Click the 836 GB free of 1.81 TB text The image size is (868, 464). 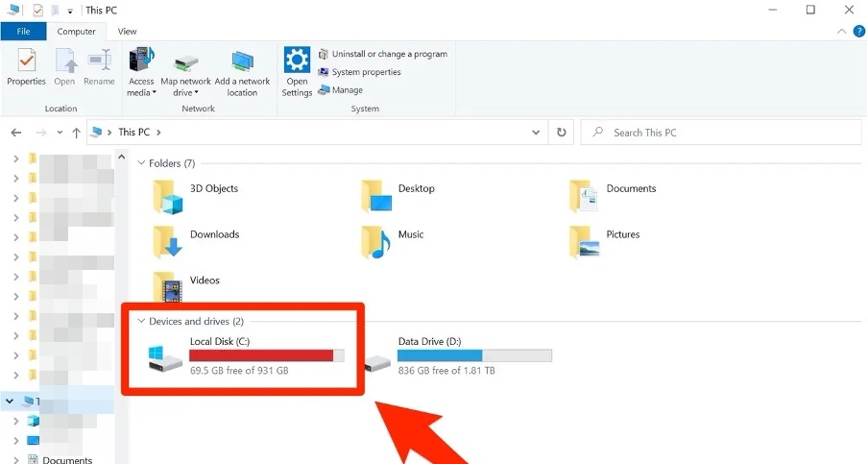point(446,371)
